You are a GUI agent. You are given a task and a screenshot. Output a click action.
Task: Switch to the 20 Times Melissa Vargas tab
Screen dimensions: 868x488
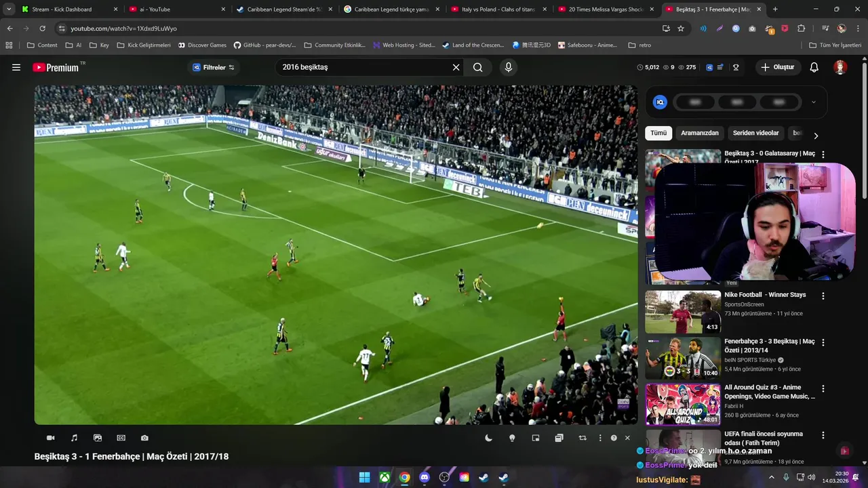[x=605, y=9]
